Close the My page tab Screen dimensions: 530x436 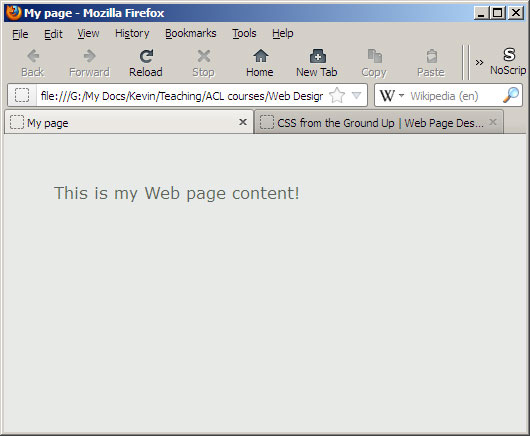pos(243,122)
